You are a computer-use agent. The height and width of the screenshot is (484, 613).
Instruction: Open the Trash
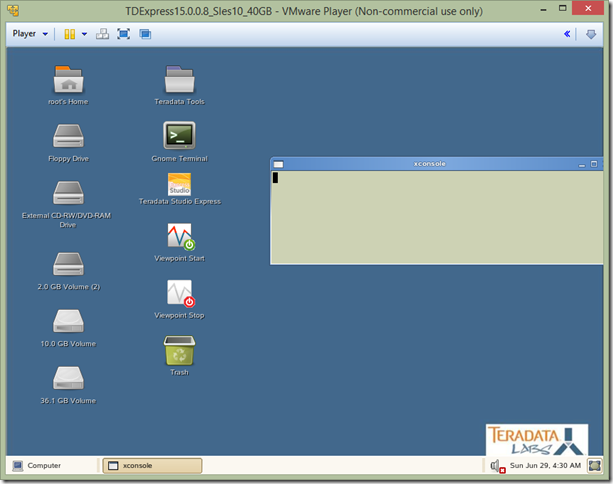coord(179,350)
